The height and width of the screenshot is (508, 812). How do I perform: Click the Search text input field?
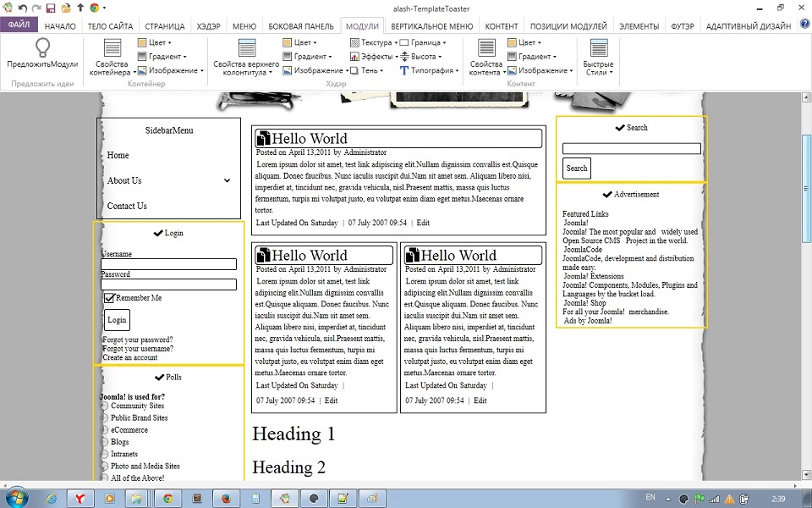pos(631,149)
